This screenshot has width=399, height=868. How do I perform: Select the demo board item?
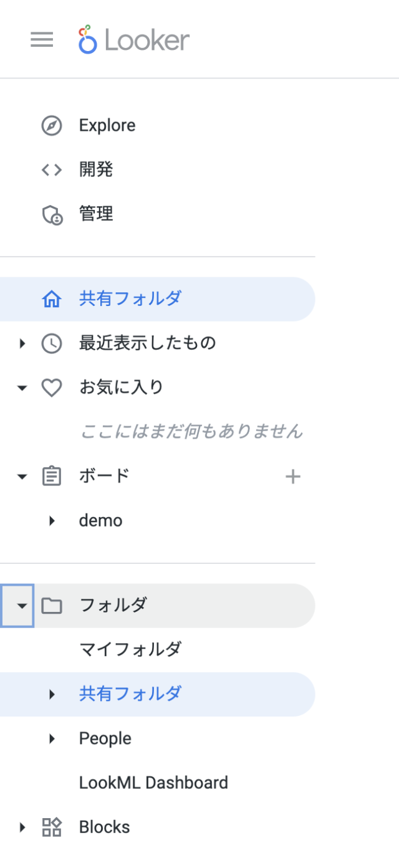coord(101,520)
